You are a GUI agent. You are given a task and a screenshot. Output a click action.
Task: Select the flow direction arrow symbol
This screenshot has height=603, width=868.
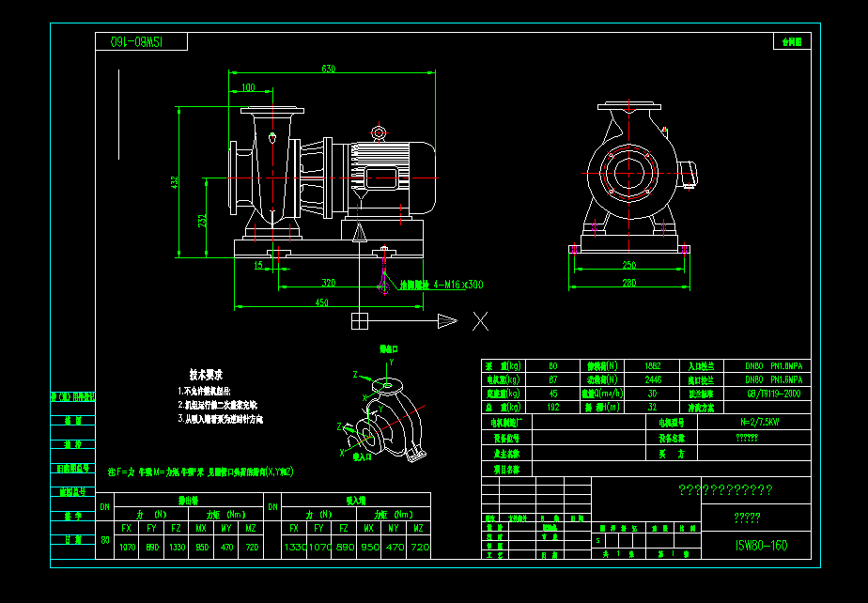coord(446,319)
